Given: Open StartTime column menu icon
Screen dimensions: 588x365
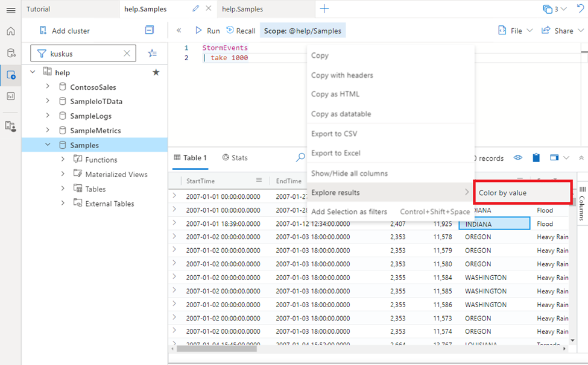Looking at the screenshot, I should pyautogui.click(x=259, y=181).
